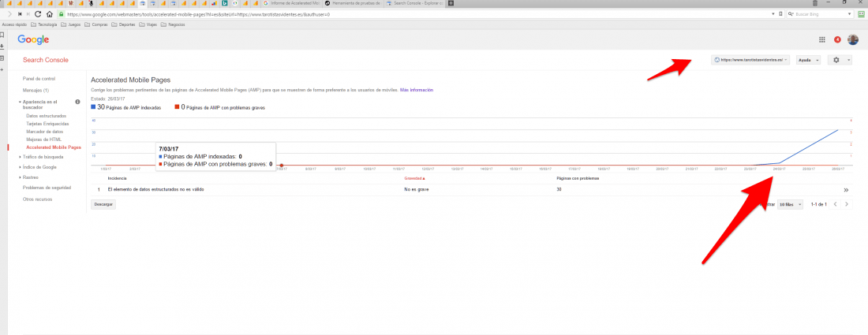The height and width of the screenshot is (335, 868).
Task: Click inside the Buscar Bing search field
Action: click(821, 14)
